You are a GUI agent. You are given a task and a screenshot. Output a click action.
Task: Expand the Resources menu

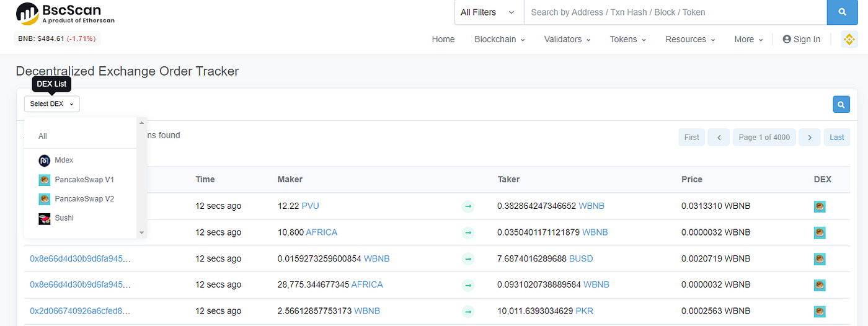690,39
